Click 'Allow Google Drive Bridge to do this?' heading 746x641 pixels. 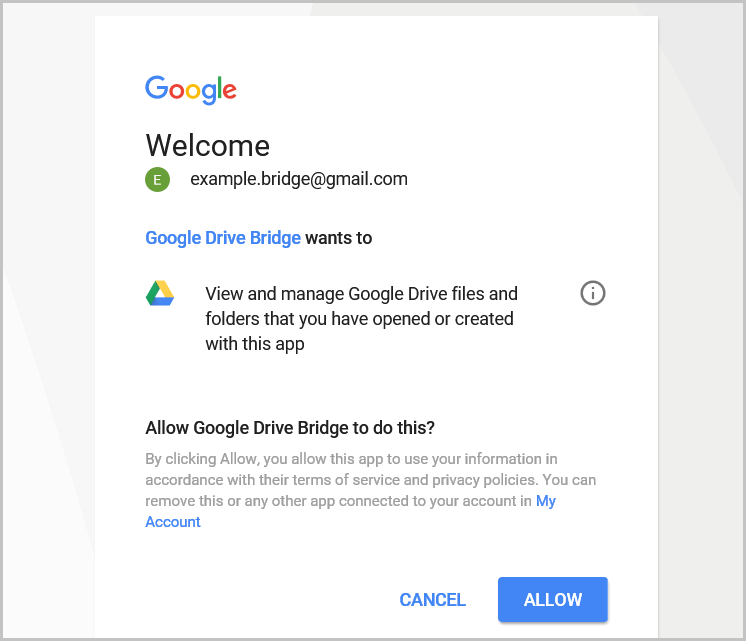point(290,428)
